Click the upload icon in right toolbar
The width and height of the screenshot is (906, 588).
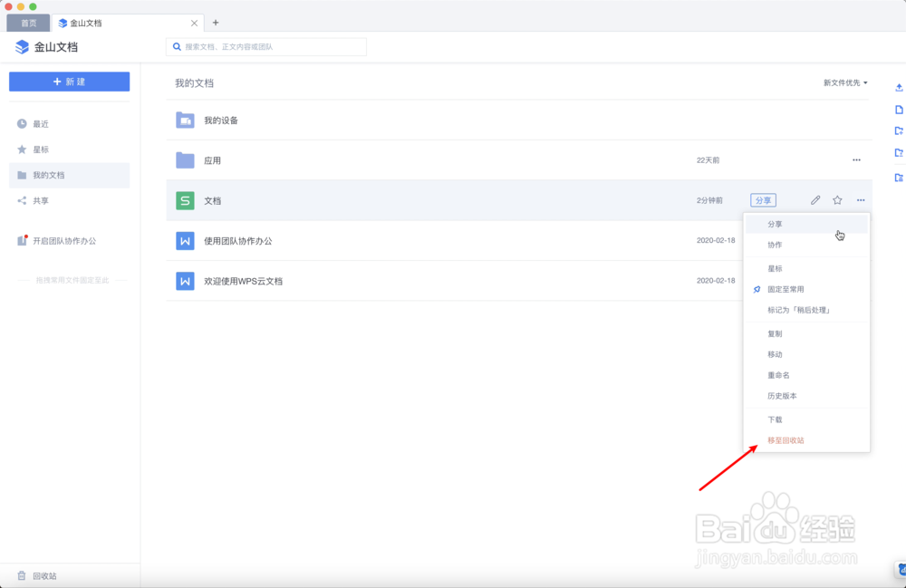(899, 88)
